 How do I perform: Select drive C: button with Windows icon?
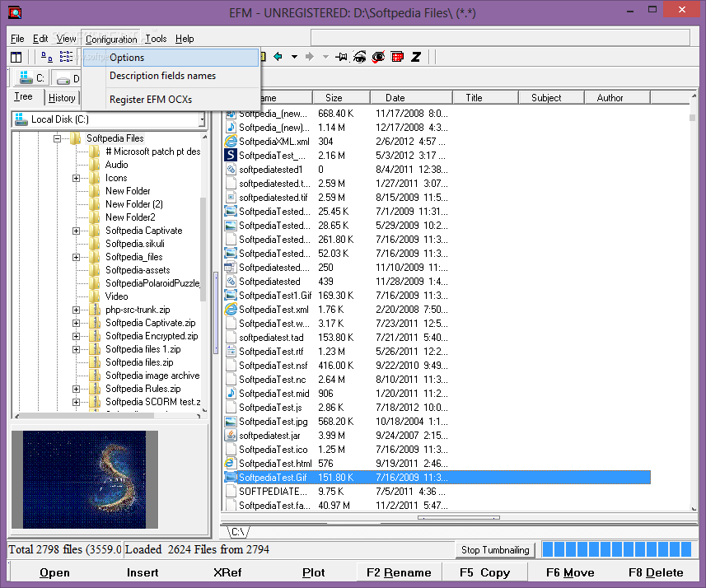click(x=32, y=78)
